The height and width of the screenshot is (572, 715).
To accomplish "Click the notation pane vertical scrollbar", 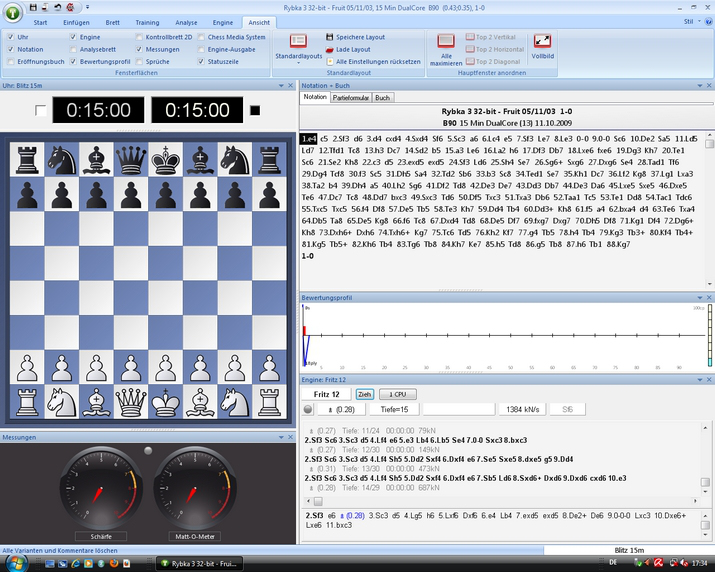I will (x=709, y=210).
